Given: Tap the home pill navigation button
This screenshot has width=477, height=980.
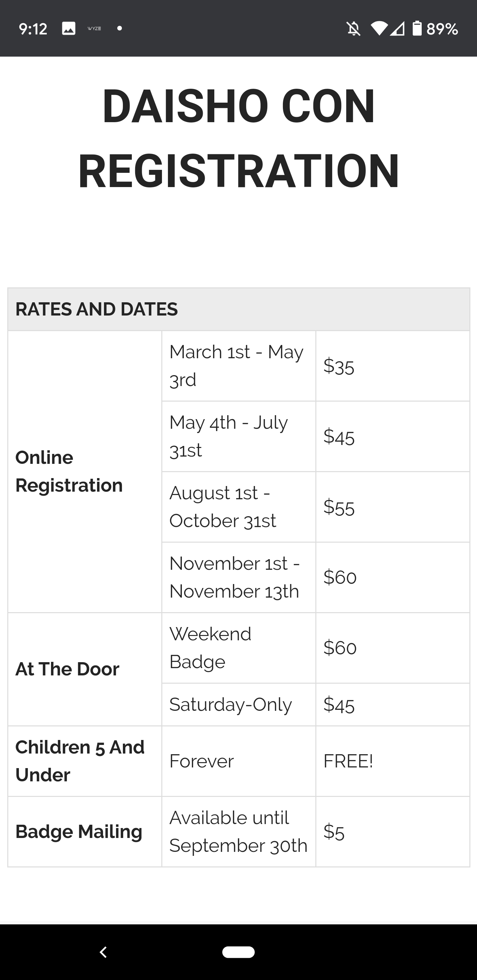Looking at the screenshot, I should [238, 952].
